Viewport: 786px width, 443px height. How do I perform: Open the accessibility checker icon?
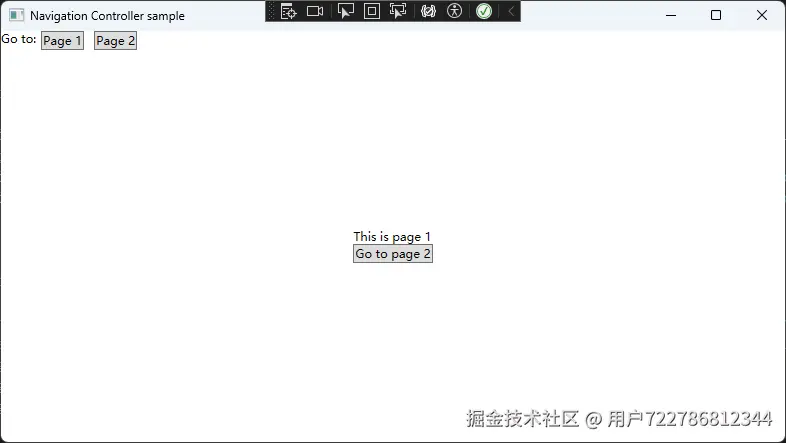454,11
